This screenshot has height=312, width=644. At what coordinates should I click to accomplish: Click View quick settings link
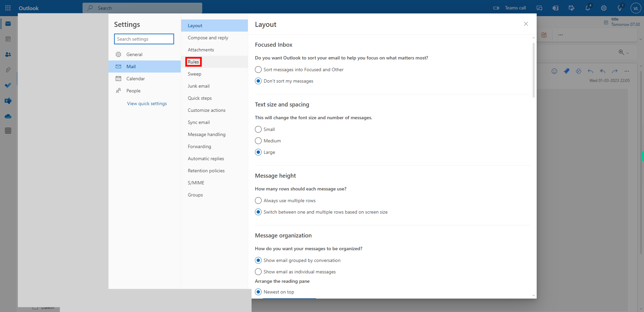pos(147,103)
